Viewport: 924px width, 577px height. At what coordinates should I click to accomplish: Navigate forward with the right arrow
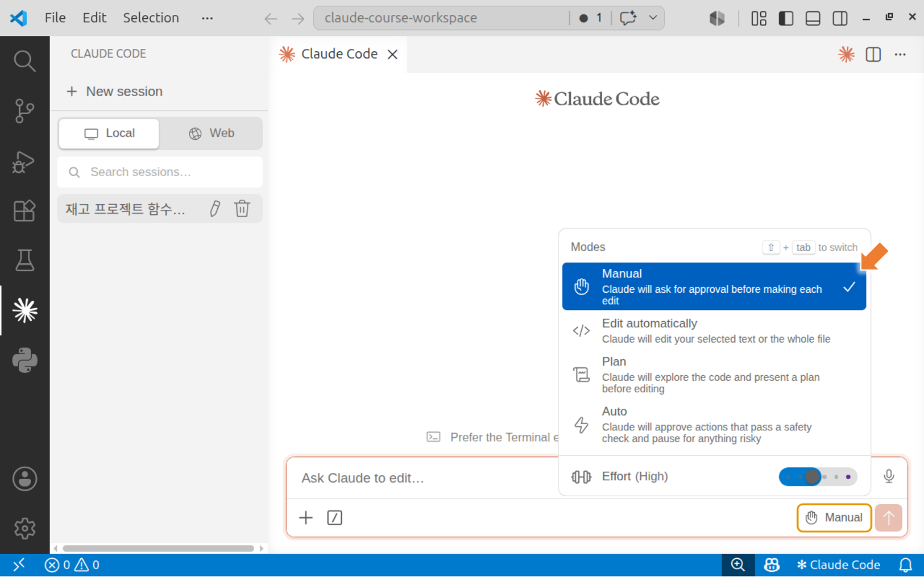click(x=298, y=18)
